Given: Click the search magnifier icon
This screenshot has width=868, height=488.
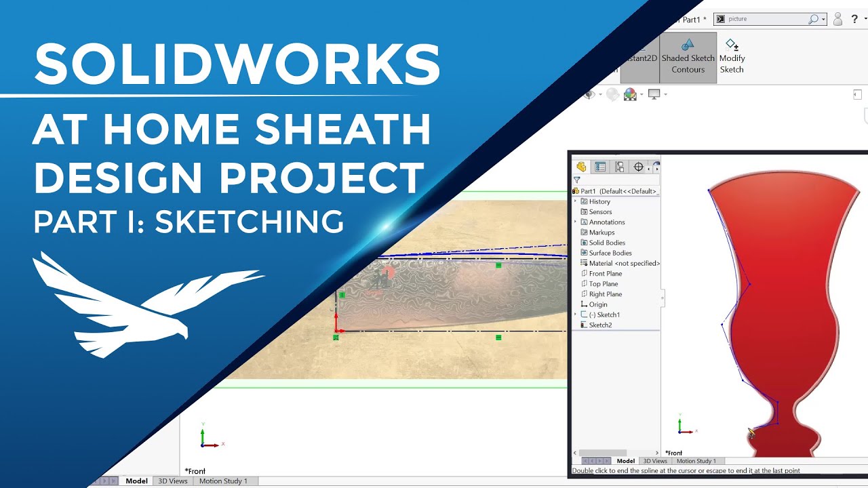Looking at the screenshot, I should (x=813, y=19).
